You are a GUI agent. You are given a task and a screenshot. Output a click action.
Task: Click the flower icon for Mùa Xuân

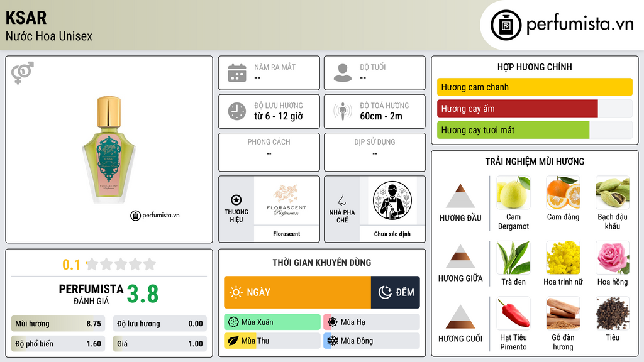(x=233, y=322)
